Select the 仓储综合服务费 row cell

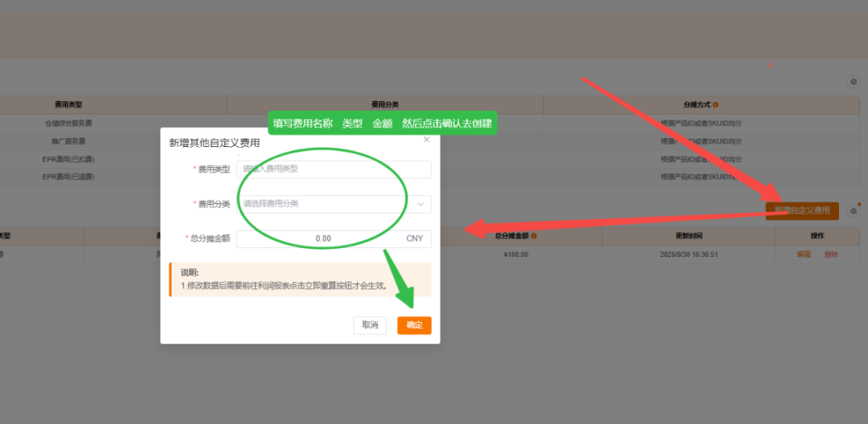pyautogui.click(x=68, y=123)
